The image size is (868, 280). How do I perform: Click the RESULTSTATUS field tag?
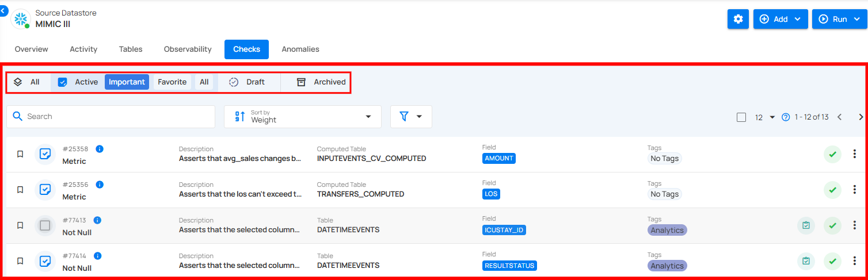coord(509,266)
